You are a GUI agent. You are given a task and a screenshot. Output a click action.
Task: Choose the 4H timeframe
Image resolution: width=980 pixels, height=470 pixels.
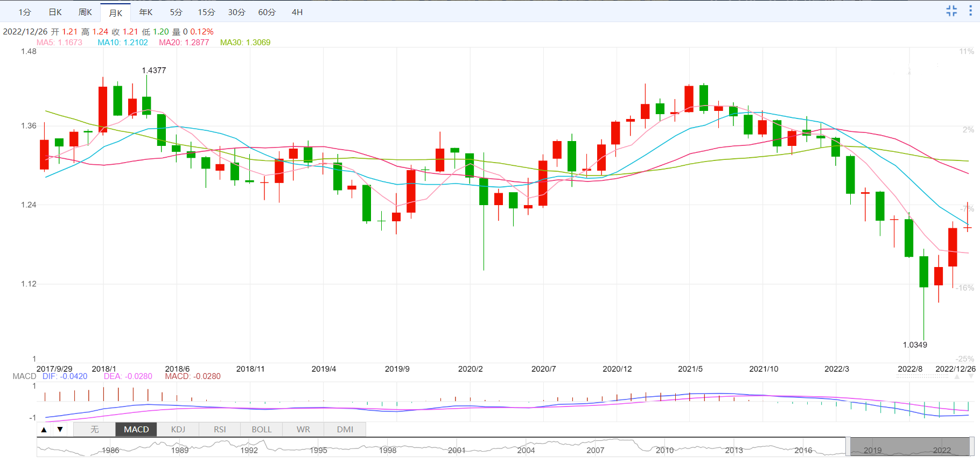[x=297, y=12]
